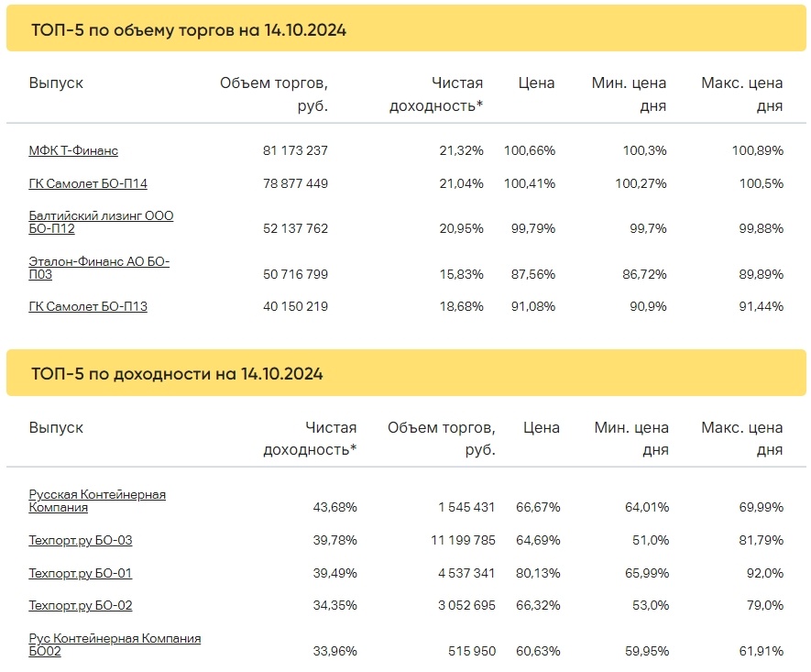Open Рус Контейнерная Компания БО02 link
This screenshot has width=811, height=672.
(x=115, y=644)
